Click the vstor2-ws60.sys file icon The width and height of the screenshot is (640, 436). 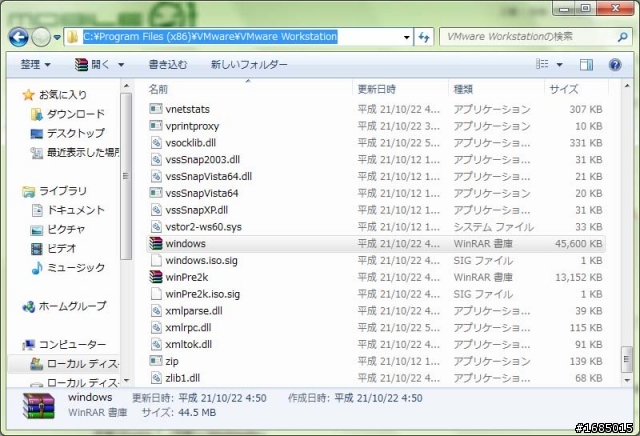tap(156, 227)
